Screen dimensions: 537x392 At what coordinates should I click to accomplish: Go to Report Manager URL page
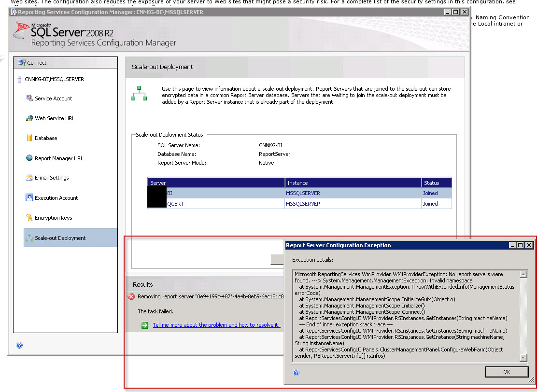[59, 158]
